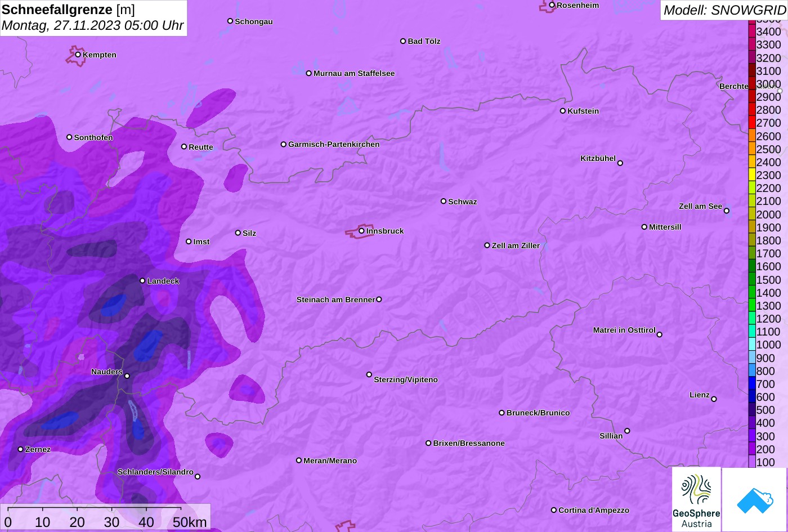The image size is (788, 532).
Task: Click the Schongau marker dot
Action: [230, 21]
